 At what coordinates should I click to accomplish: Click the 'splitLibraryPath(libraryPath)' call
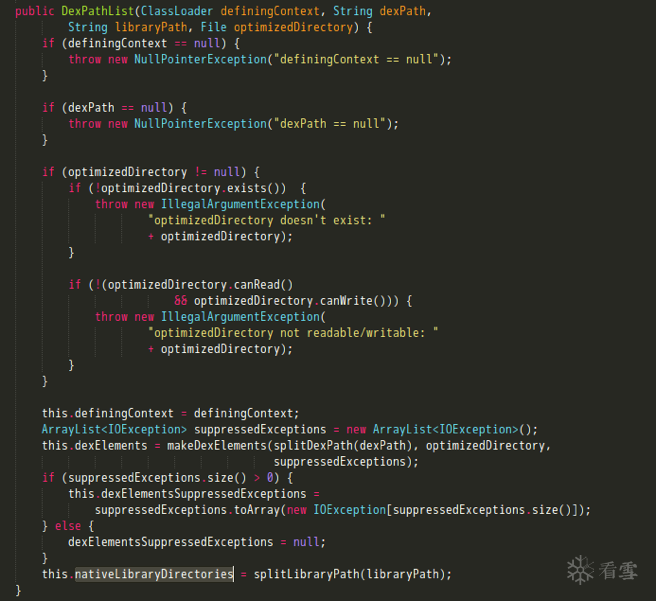pos(349,574)
